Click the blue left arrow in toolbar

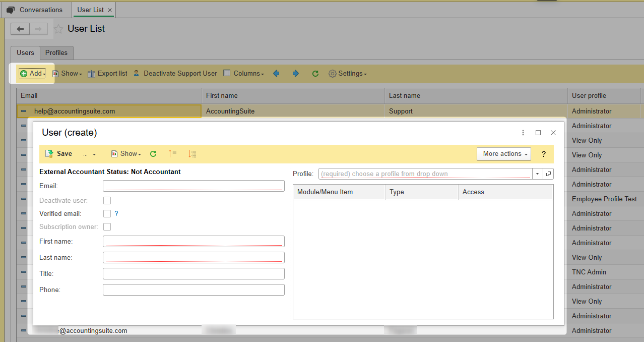point(276,74)
